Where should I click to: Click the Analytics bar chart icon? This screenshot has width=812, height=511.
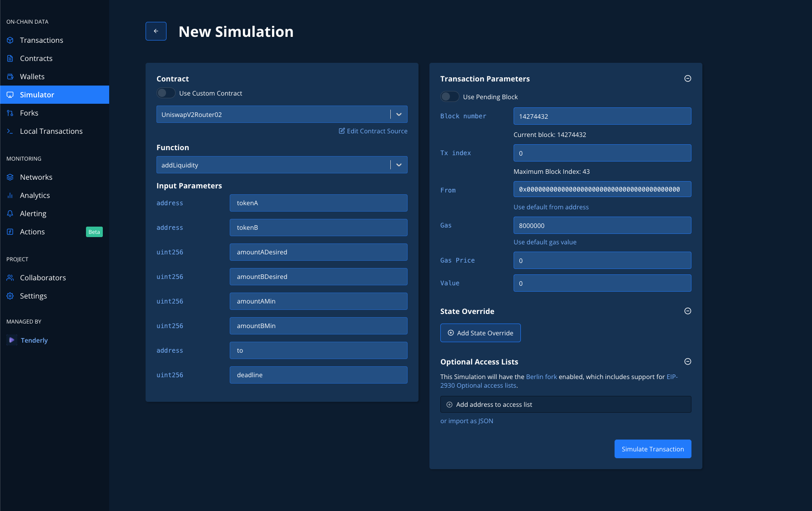pos(10,195)
